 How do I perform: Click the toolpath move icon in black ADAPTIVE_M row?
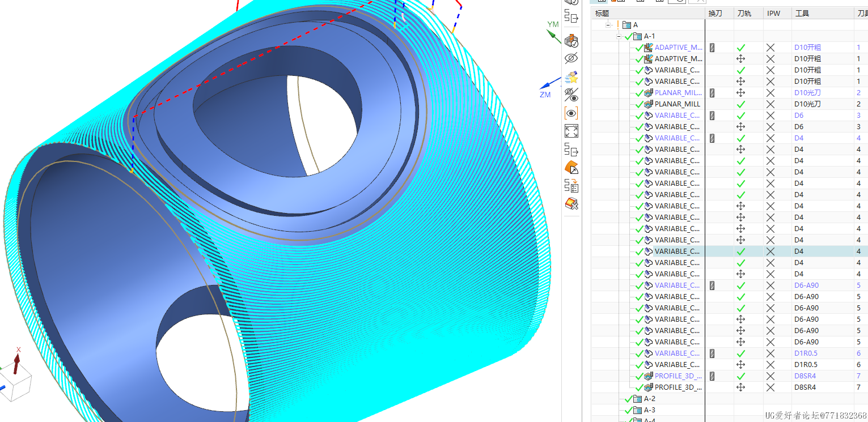coord(740,59)
